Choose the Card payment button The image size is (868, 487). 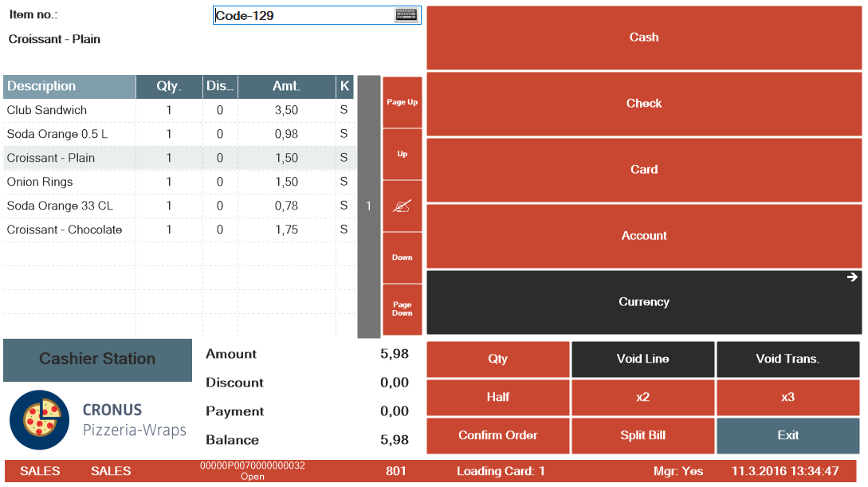tap(644, 170)
